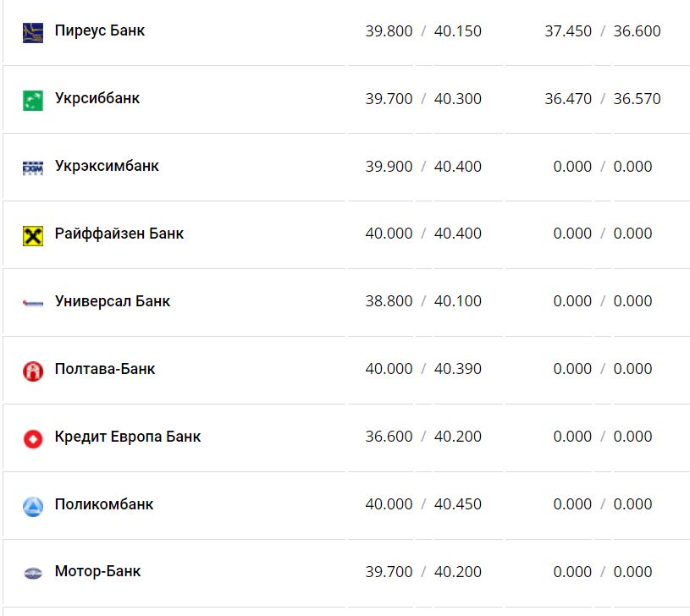
Task: Select the Укрэксимбанк bank name
Action: tap(107, 167)
